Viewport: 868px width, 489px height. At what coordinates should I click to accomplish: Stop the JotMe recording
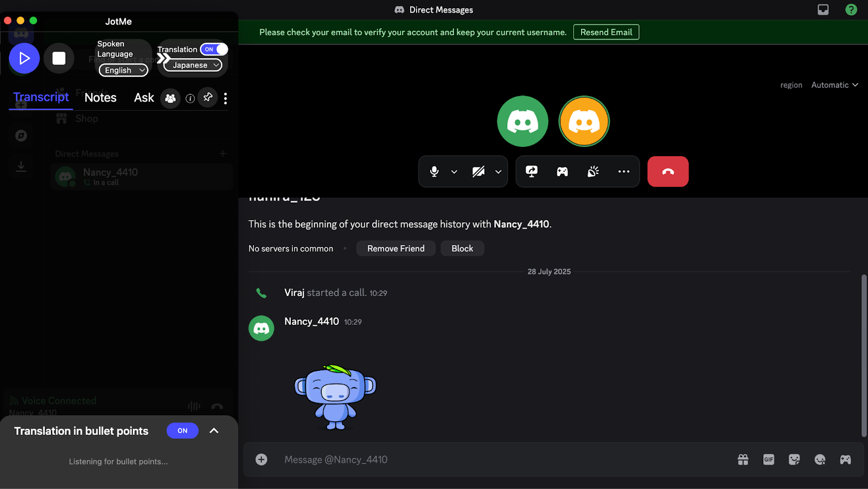59,58
